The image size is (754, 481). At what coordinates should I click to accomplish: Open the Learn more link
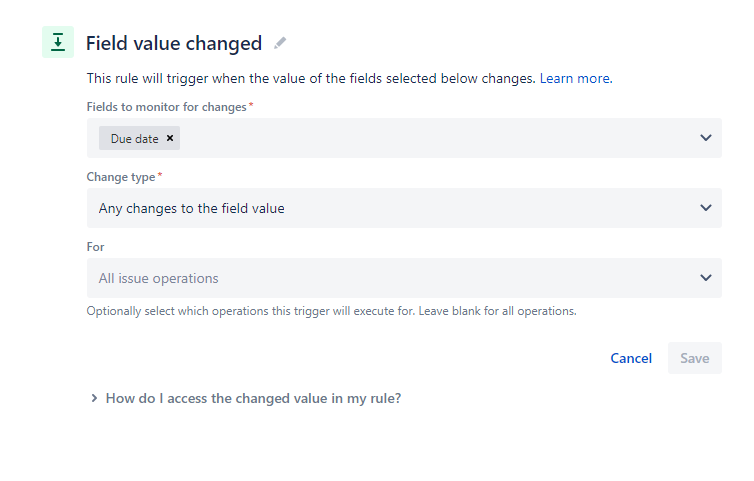click(576, 78)
